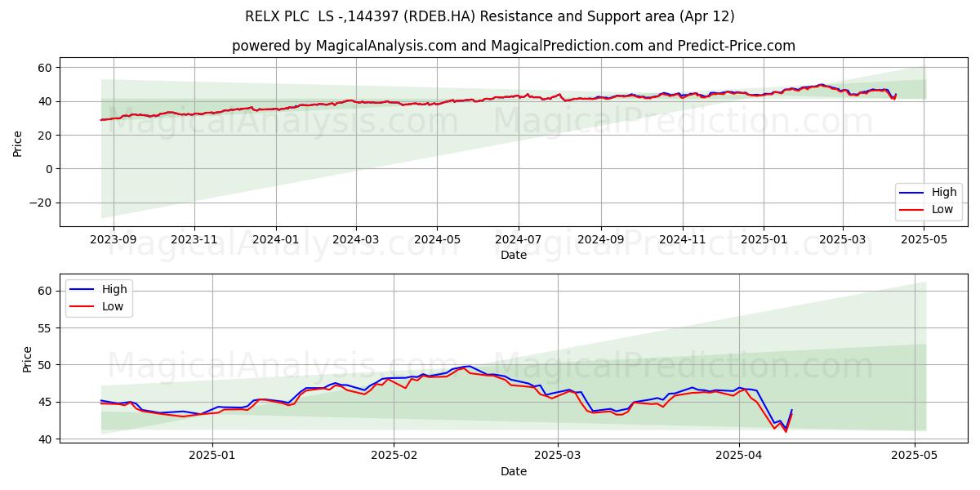The width and height of the screenshot is (980, 490).
Task: Click the '2025-03' date label on top chart
Action: (x=842, y=238)
